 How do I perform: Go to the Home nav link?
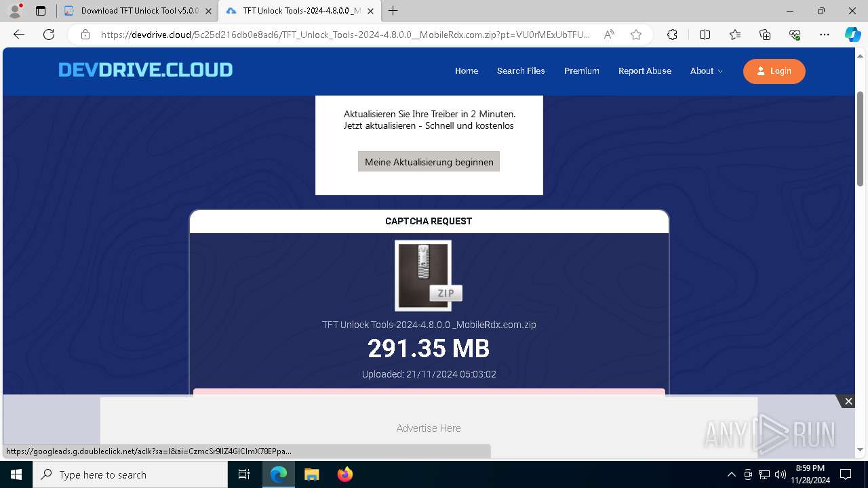[x=467, y=71]
